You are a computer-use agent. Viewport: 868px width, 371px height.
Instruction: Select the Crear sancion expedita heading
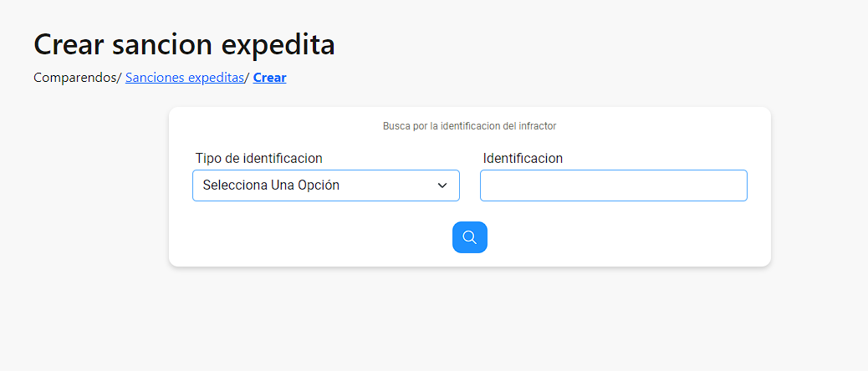pos(184,45)
